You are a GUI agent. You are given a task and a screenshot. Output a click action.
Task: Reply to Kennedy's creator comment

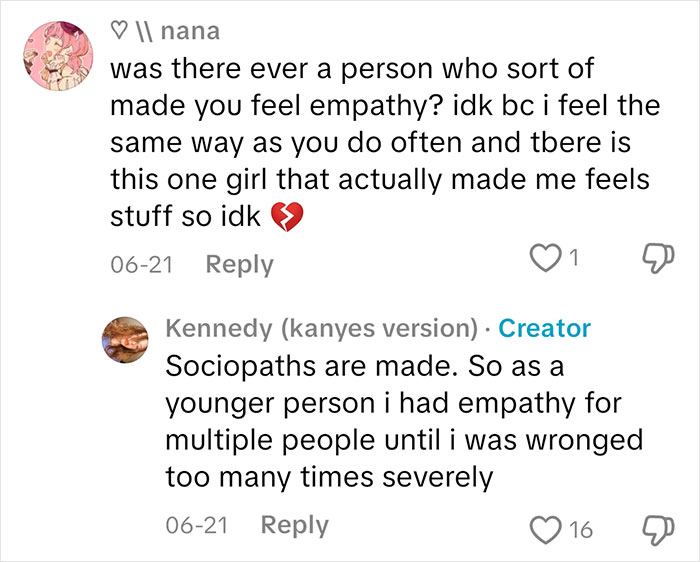295,525
